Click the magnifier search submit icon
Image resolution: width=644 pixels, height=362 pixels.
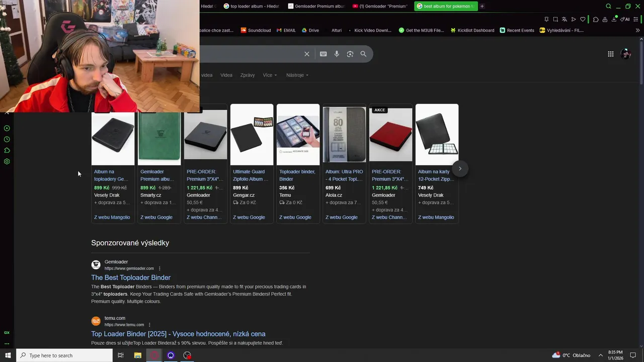click(363, 54)
